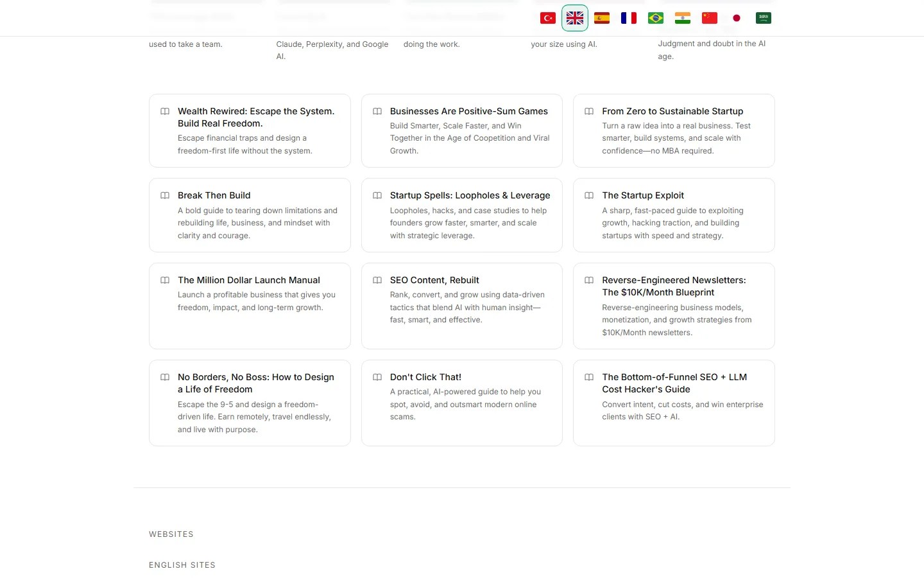The height and width of the screenshot is (578, 924).
Task: Switch language using the Turkish flag
Action: pyautogui.click(x=548, y=18)
